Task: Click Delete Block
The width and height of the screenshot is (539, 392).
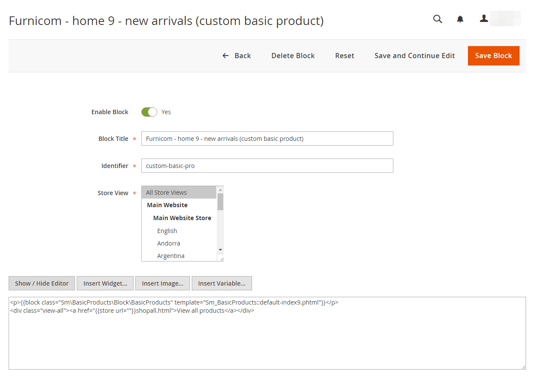Action: 293,56
